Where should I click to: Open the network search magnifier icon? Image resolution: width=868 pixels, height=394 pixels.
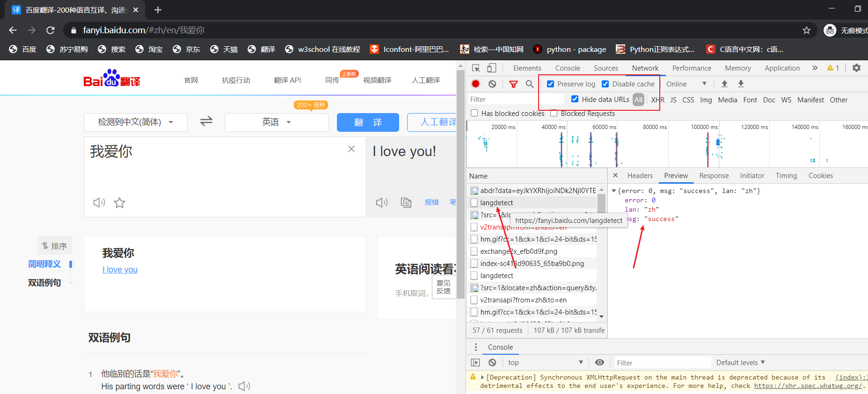530,84
